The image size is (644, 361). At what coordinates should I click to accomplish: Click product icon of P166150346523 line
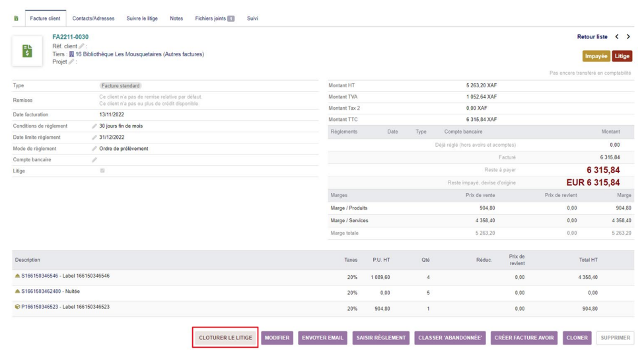(17, 307)
